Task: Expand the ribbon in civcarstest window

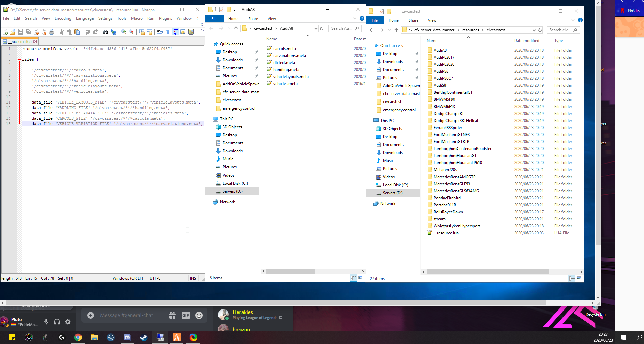Action: tap(573, 20)
